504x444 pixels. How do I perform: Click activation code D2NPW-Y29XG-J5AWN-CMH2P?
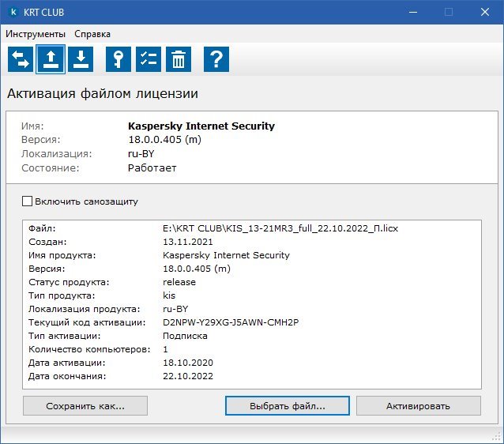(x=231, y=322)
